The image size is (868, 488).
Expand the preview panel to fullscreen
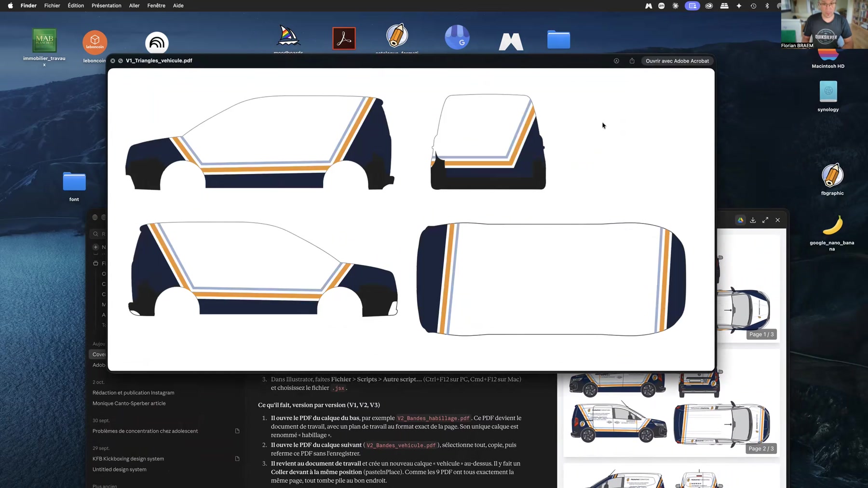coord(765,220)
